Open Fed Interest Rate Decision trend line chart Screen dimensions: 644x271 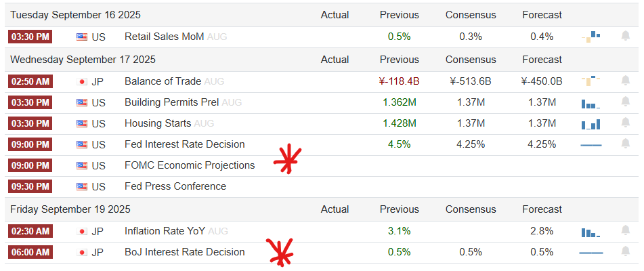click(591, 145)
